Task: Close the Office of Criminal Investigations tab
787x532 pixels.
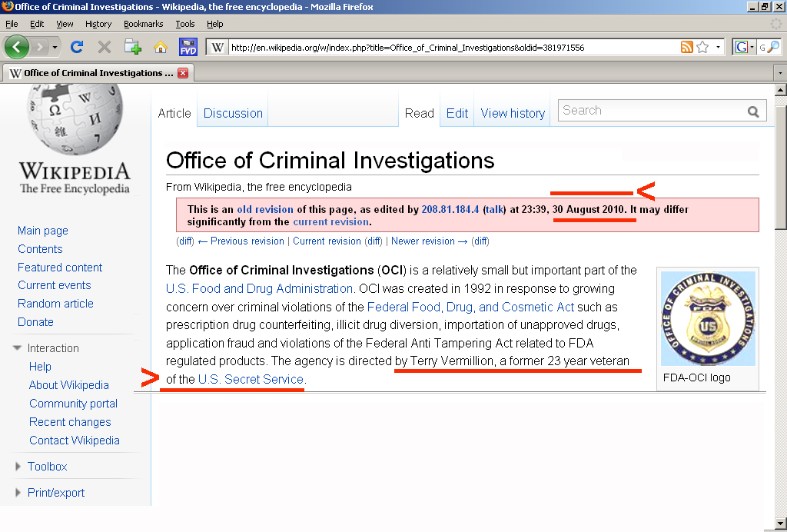Action: [183, 73]
